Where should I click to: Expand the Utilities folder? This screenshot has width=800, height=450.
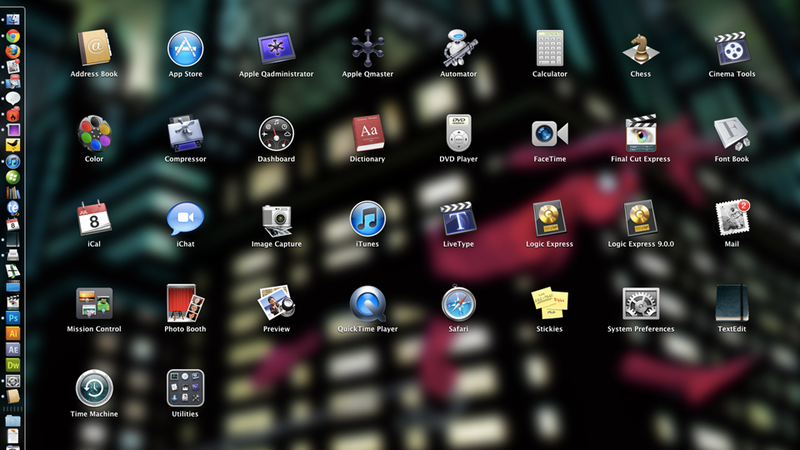tap(185, 388)
